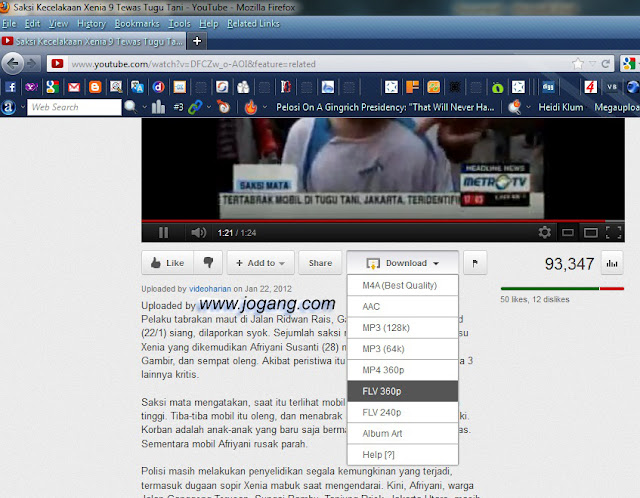The image size is (640, 498).
Task: Expand dropdown arrow beside flame icon
Action: click(264, 107)
